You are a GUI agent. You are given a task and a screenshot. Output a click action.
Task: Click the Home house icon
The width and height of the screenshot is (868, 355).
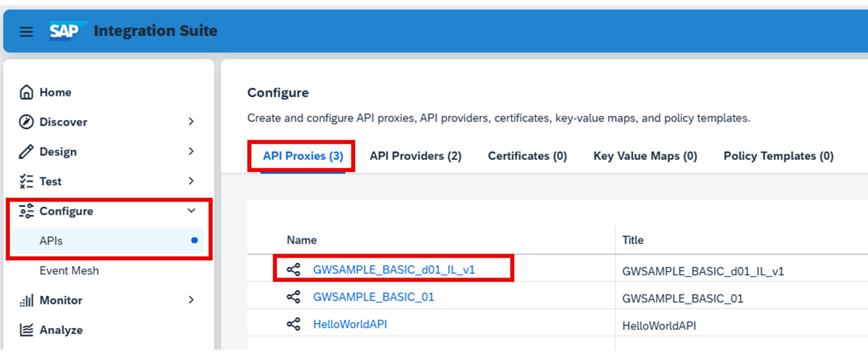click(26, 92)
